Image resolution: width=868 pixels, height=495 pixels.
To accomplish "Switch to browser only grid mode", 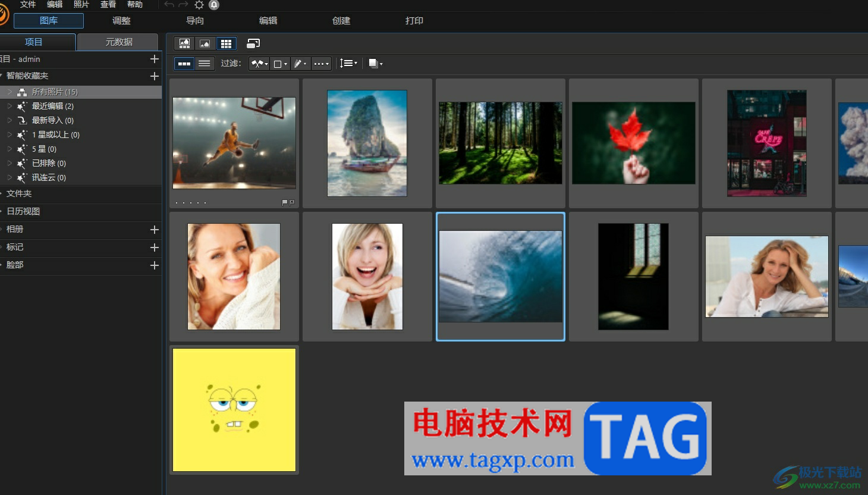I will coord(226,43).
